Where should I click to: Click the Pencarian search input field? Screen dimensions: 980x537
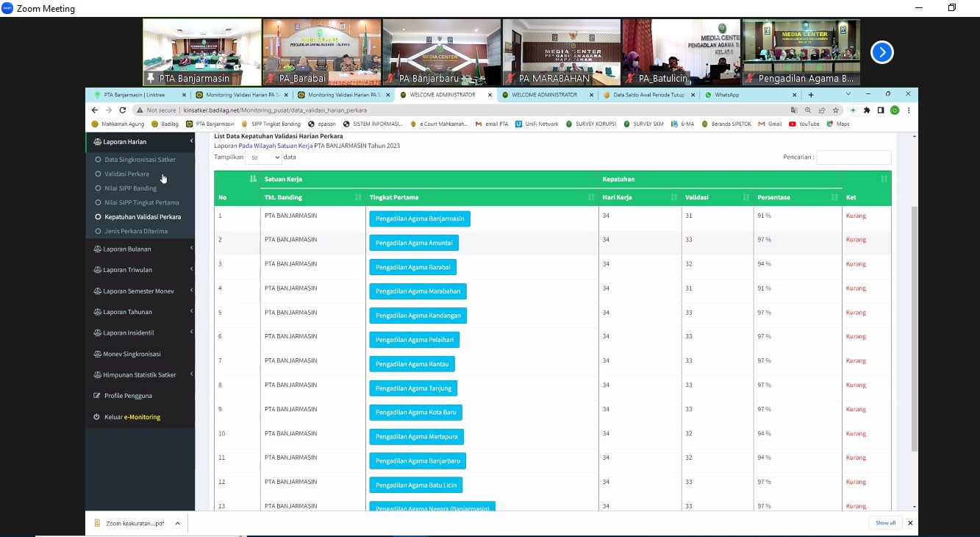click(854, 157)
